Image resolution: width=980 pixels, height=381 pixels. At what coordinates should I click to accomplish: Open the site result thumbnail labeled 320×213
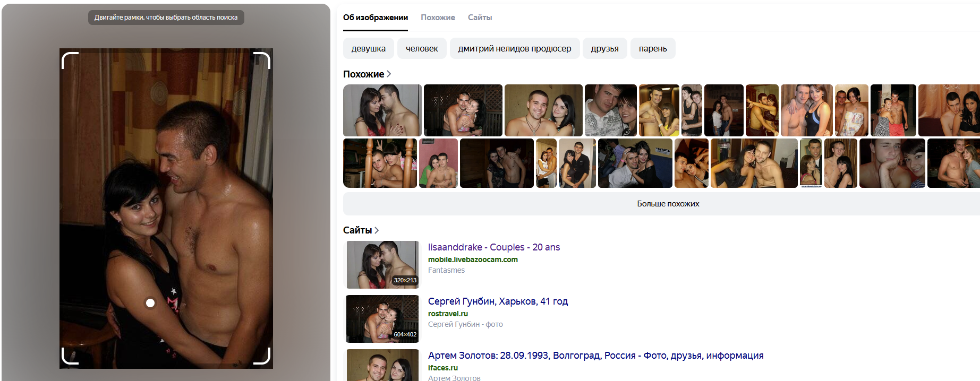[382, 265]
